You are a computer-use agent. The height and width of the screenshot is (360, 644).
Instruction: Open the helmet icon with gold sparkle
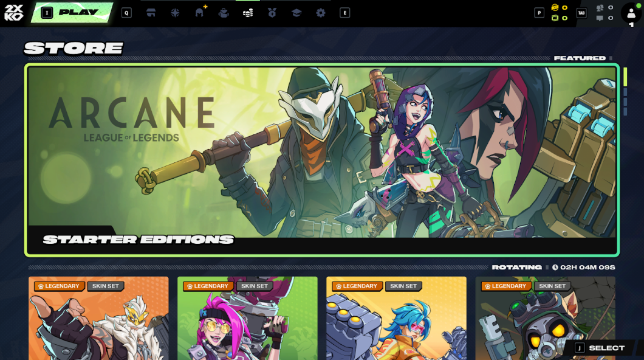coord(199,12)
